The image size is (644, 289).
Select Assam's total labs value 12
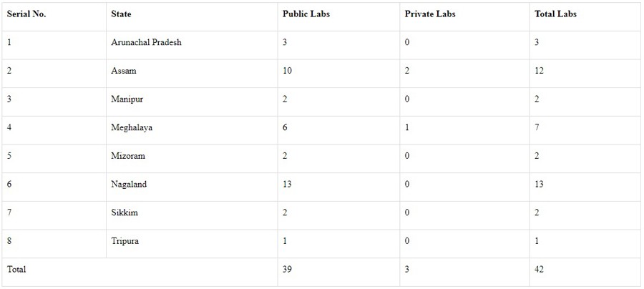pos(539,71)
